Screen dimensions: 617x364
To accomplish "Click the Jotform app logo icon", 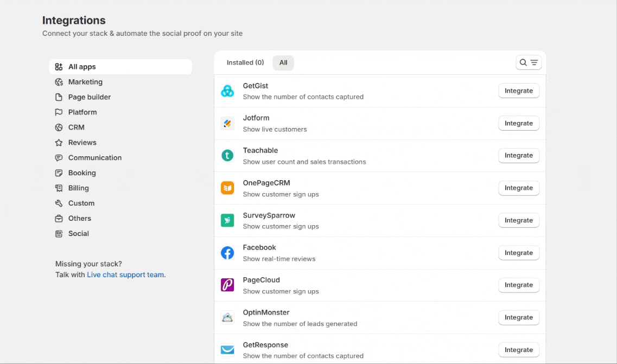I will tap(227, 124).
